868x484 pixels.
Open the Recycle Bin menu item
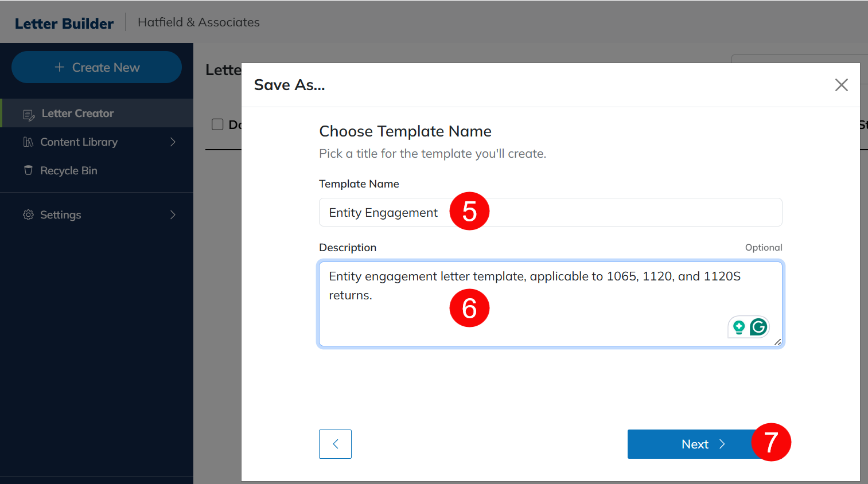pos(69,170)
